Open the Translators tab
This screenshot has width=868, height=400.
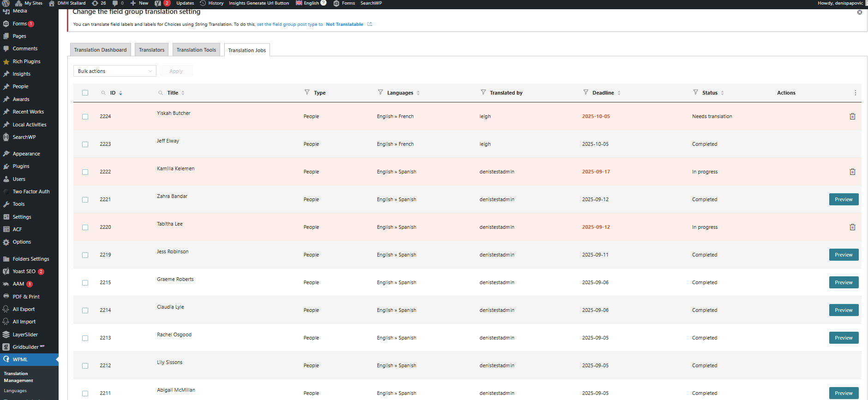[x=151, y=50]
